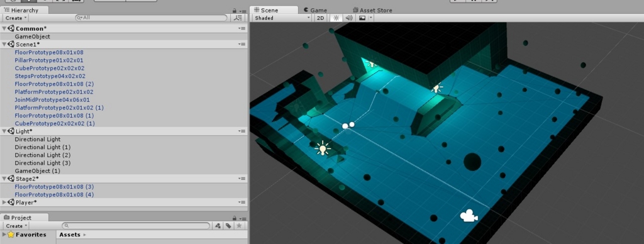Select the camera gizmo in the Scene view
644x244 pixels.
(469, 216)
